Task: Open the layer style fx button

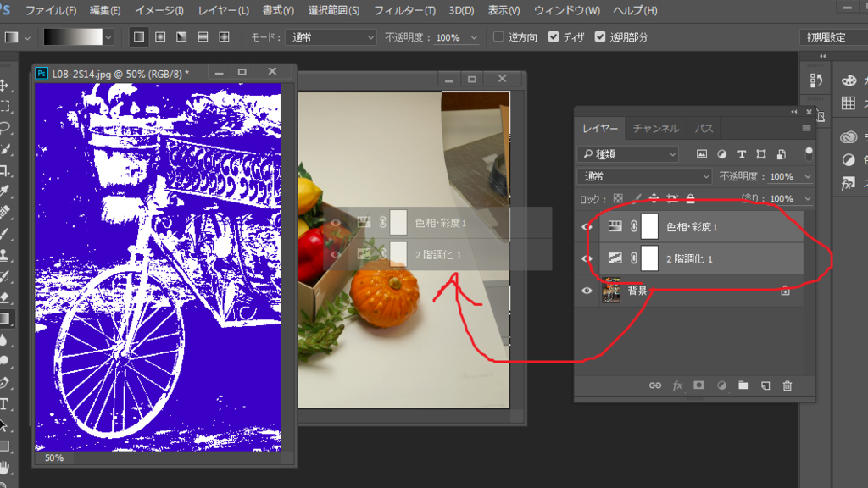Action: tap(677, 385)
